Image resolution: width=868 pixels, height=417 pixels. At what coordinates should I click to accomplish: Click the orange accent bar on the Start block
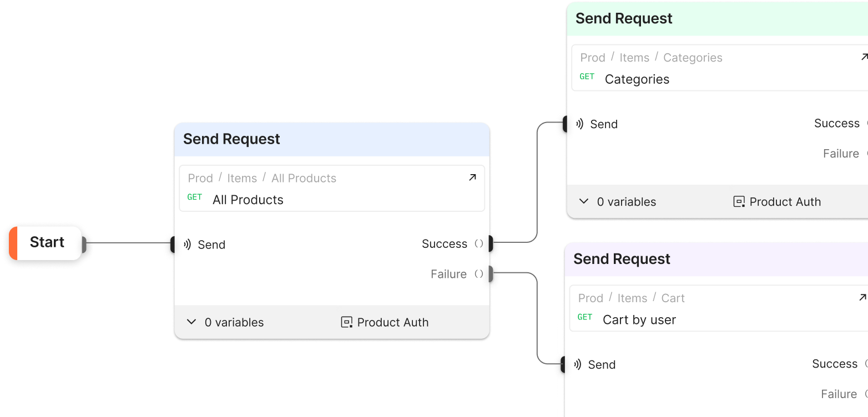coord(12,242)
